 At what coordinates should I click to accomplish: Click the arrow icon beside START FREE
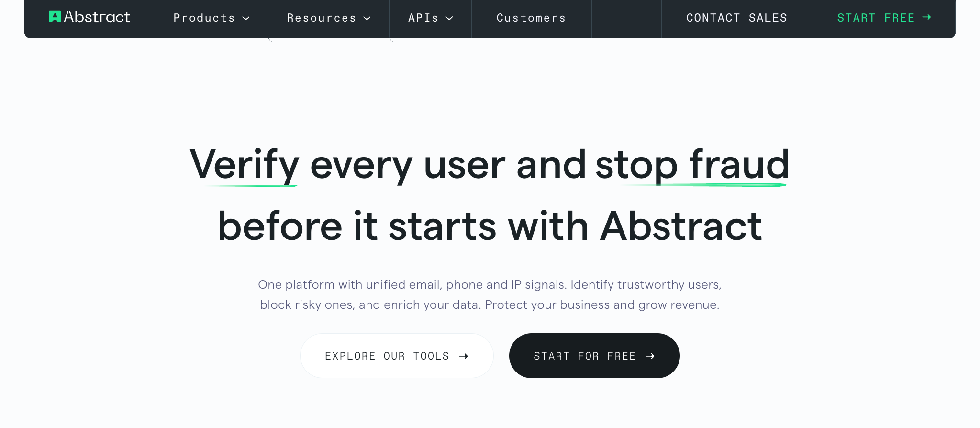(x=926, y=17)
